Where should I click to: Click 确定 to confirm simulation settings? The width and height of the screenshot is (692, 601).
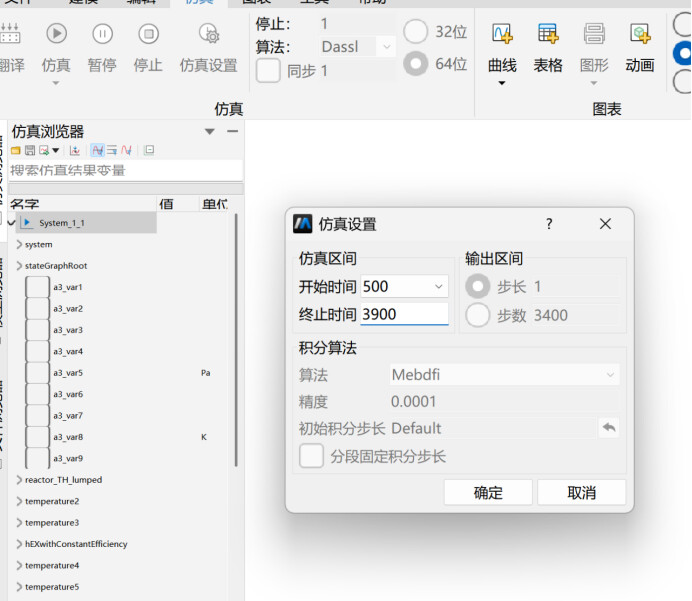coord(488,492)
